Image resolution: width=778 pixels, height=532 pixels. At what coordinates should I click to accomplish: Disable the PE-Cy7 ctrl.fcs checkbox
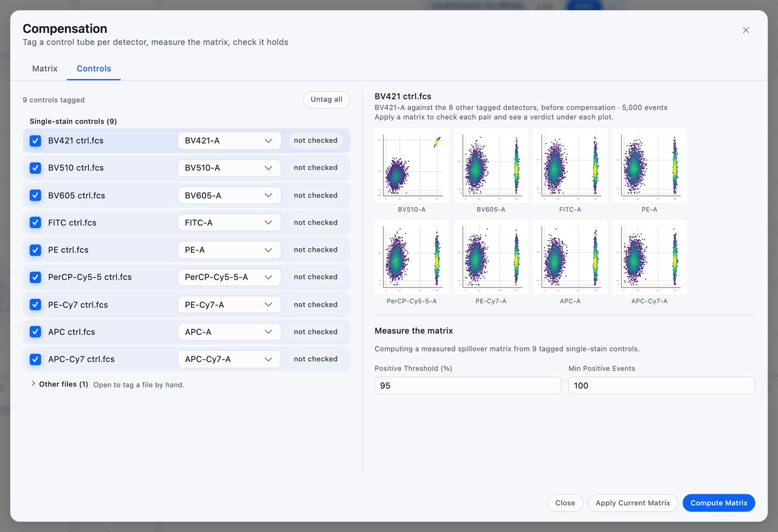tap(35, 305)
